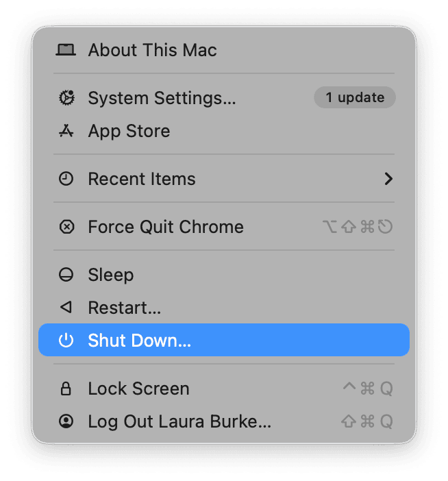Open System Settings from the menu
This screenshot has width=448, height=481.
162,98
